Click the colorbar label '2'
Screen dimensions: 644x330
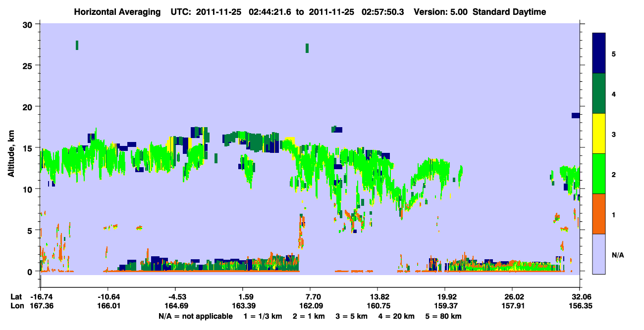614,175
